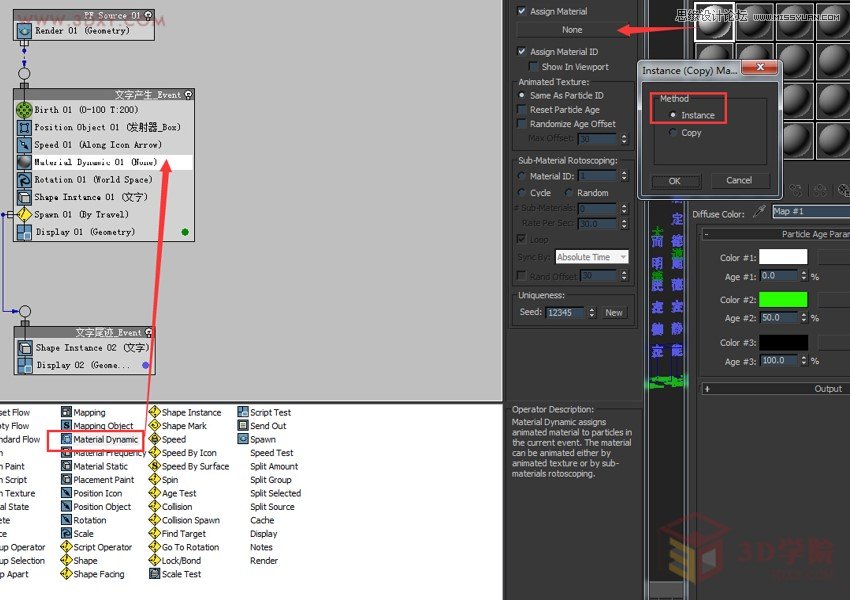
Task: Click the None material button
Action: tap(572, 30)
